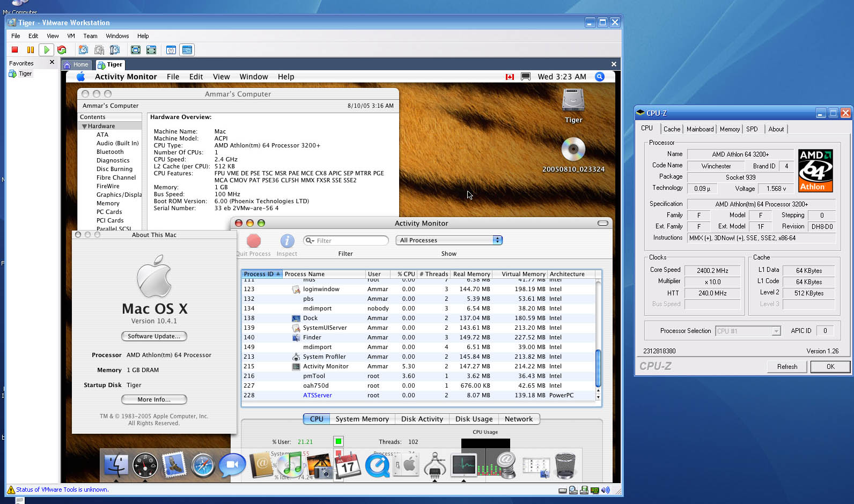Viewport: 854px width, 504px height.
Task: Click the VMware Suspend (pause) toolbar icon
Action: pos(31,50)
